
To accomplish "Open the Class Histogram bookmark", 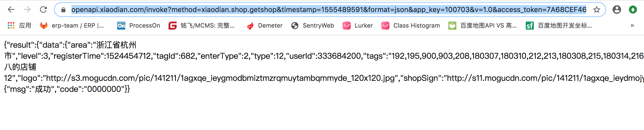I will point(411,26).
